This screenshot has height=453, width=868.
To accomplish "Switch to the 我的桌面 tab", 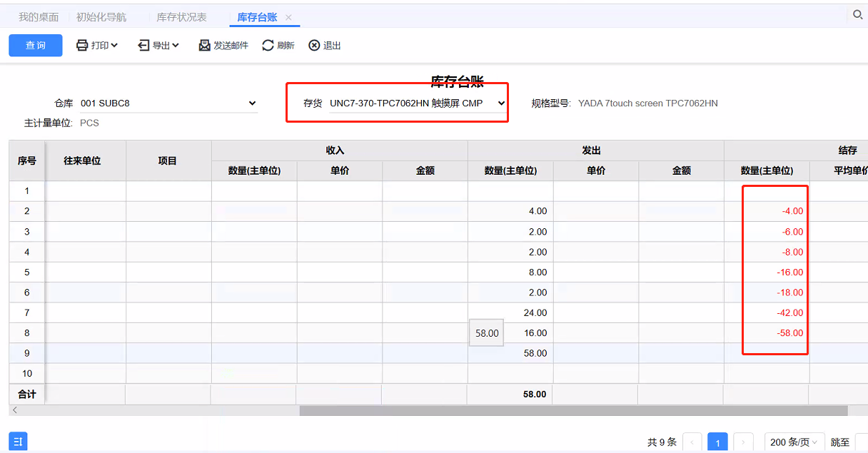I will 39,17.
